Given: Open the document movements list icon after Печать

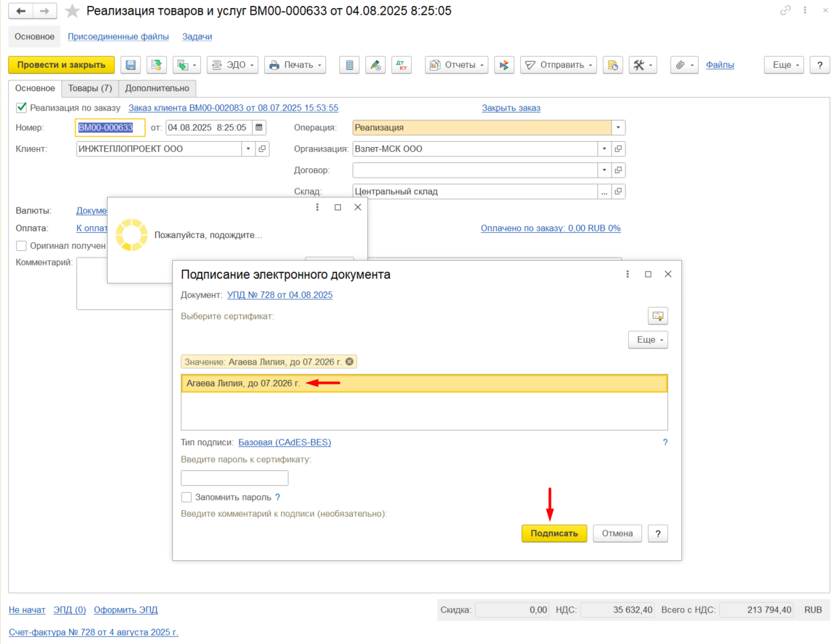Looking at the screenshot, I should (349, 65).
